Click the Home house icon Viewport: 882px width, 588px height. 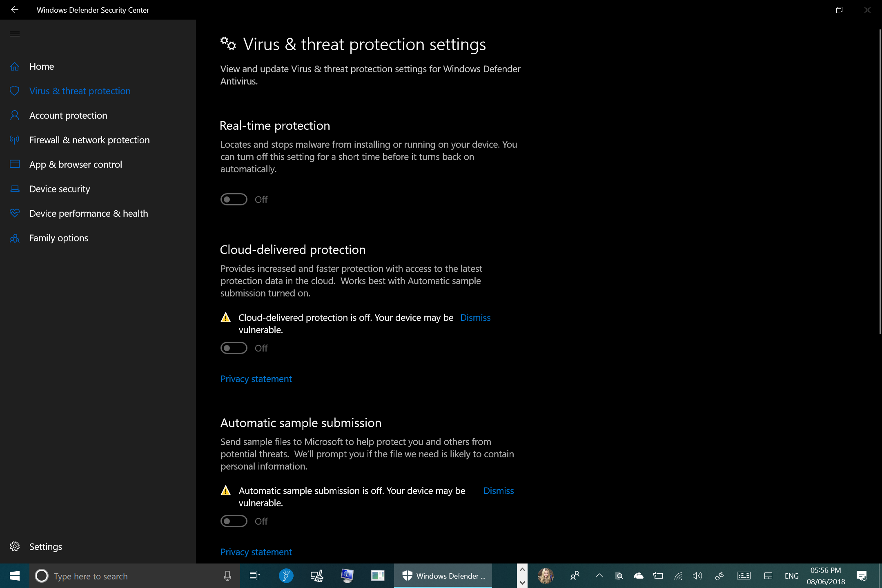coord(15,67)
